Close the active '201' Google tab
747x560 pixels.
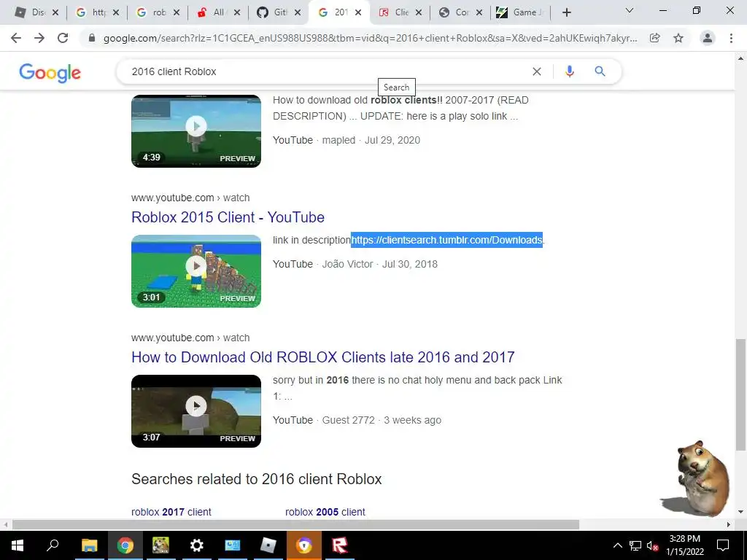tap(358, 12)
